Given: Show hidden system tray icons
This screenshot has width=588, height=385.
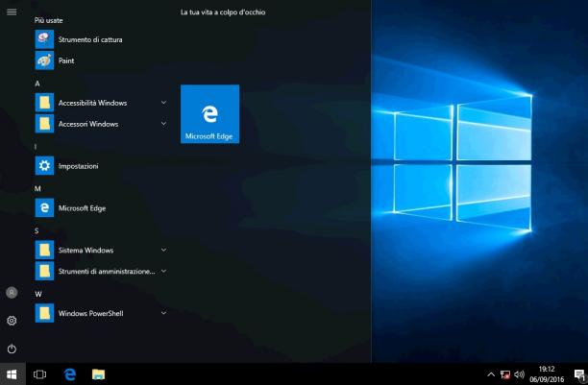Looking at the screenshot, I should click(491, 374).
